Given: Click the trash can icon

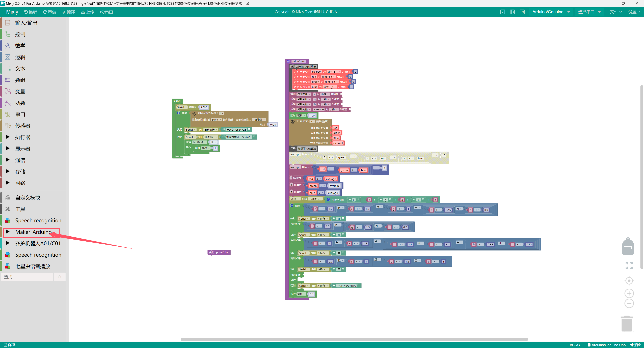Looking at the screenshot, I should pos(627,324).
